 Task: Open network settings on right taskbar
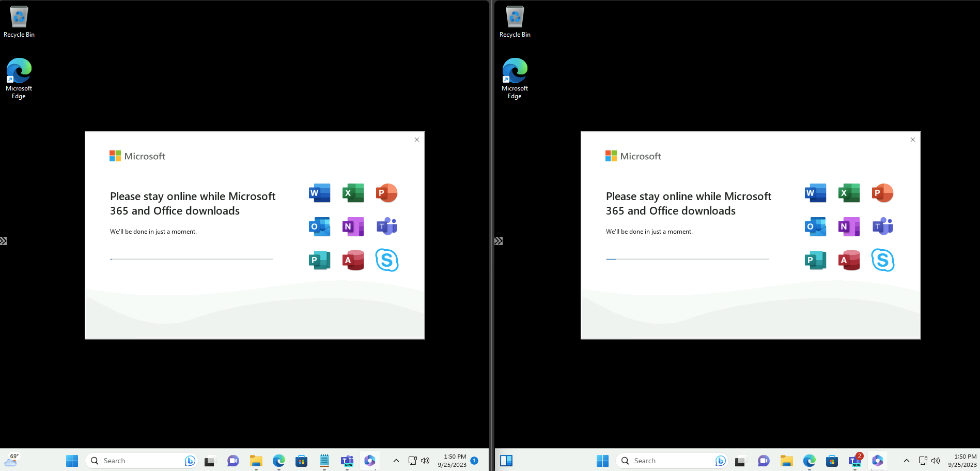pyautogui.click(x=923, y=461)
